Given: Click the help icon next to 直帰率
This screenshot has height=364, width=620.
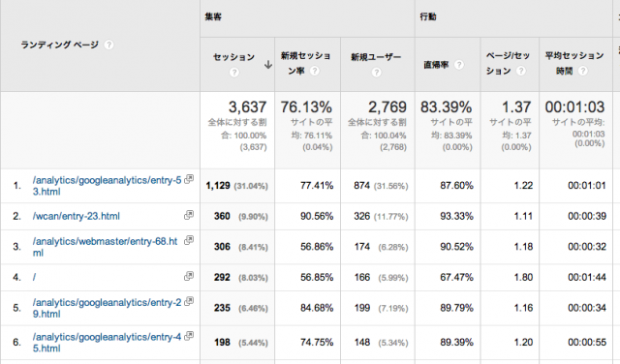Looking at the screenshot, I should [458, 65].
